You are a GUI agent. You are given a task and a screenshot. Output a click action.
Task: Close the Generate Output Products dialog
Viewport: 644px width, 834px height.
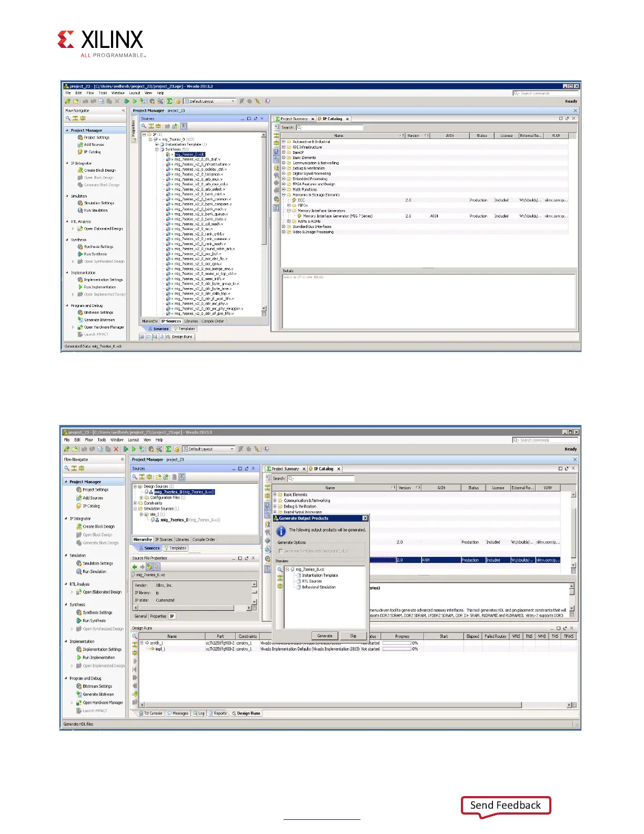(365, 519)
